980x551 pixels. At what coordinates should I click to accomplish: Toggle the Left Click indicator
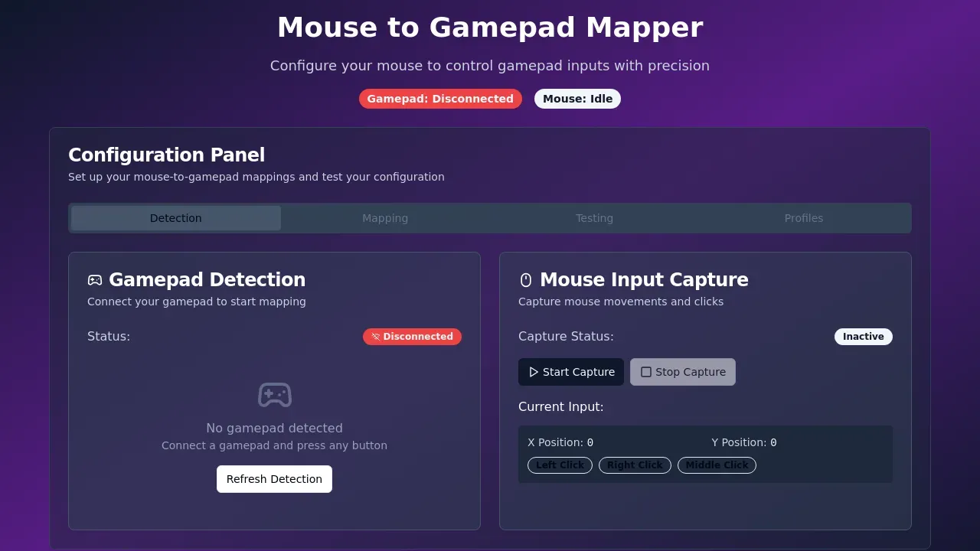(560, 465)
